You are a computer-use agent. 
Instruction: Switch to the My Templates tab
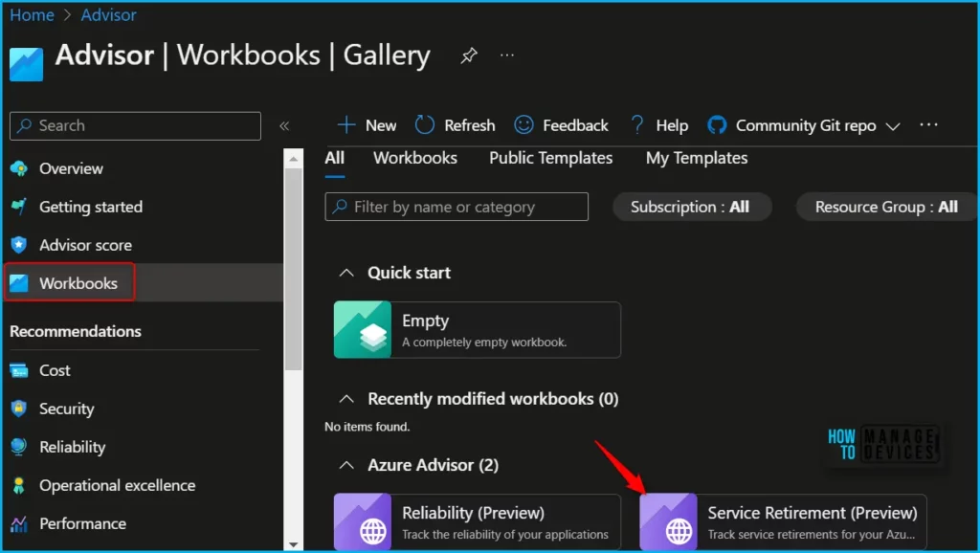coord(697,158)
